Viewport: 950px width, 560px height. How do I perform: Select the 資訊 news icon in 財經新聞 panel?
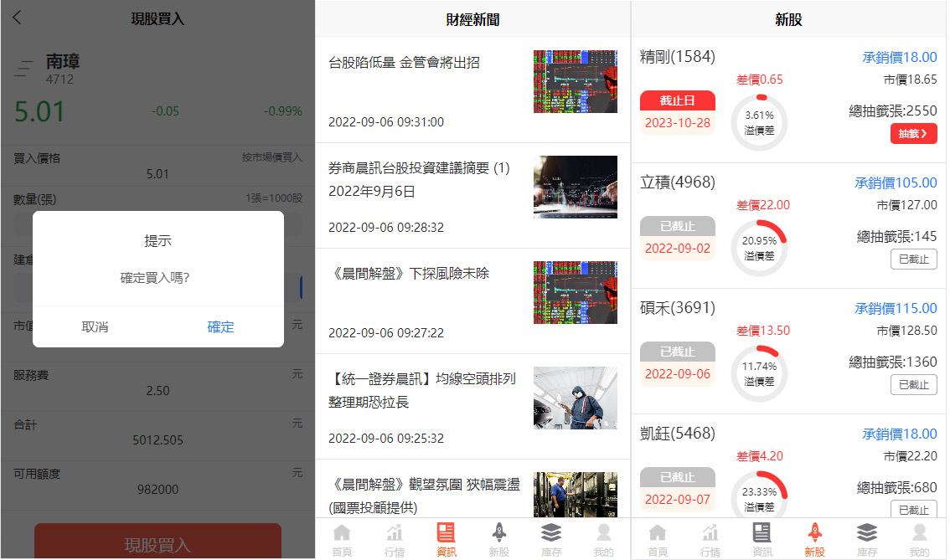447,540
